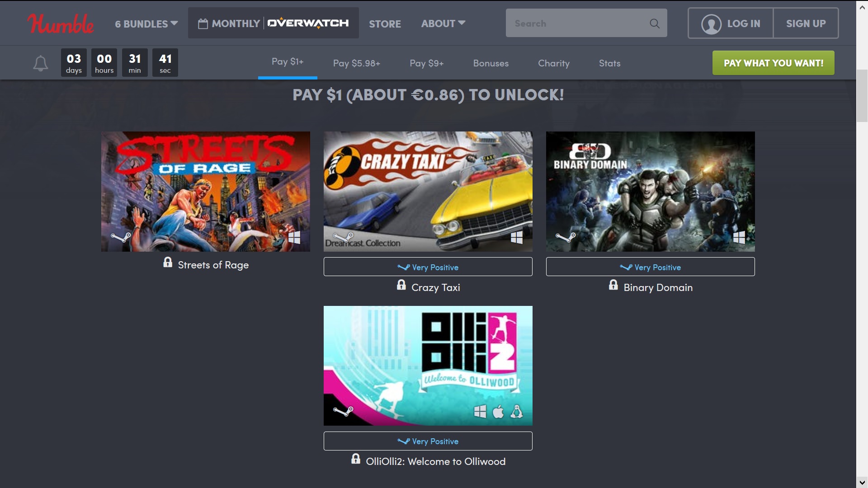Image resolution: width=868 pixels, height=488 pixels.
Task: Switch to the Pay $5.98+ tab
Action: point(356,63)
